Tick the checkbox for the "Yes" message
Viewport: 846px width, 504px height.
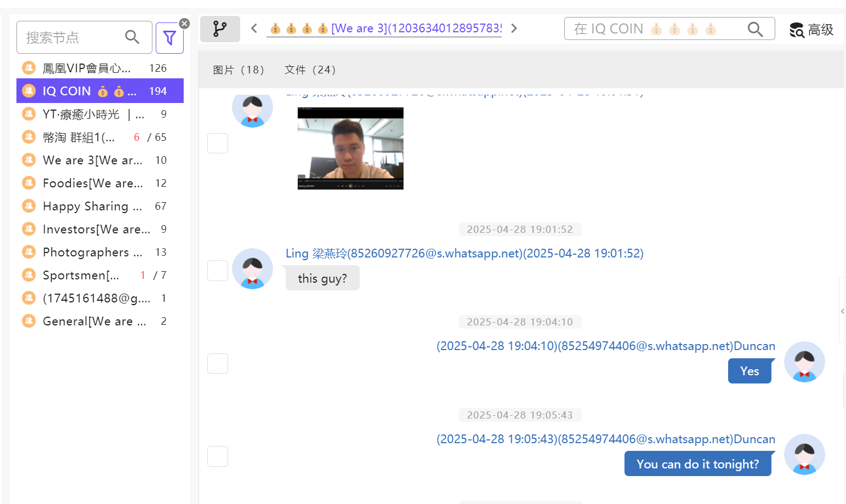click(218, 363)
